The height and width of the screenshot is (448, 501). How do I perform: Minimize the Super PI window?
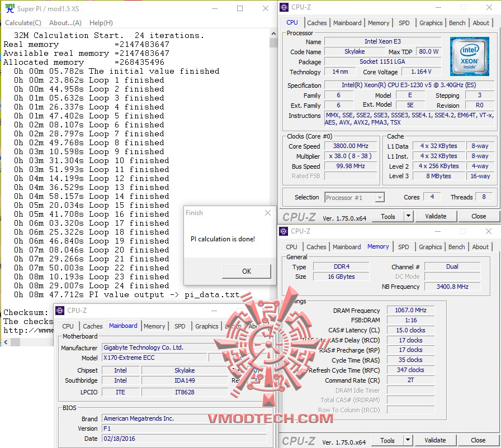point(215,8)
